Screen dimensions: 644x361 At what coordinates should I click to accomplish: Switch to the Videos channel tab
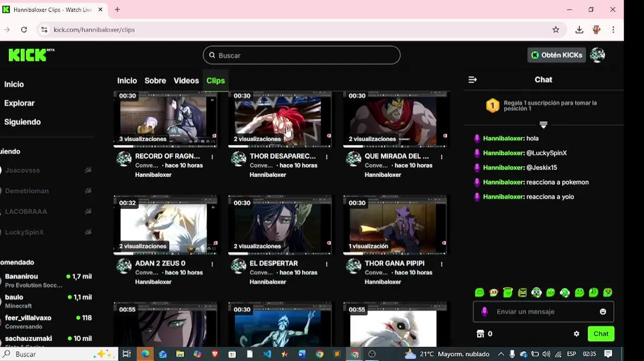pyautogui.click(x=186, y=81)
